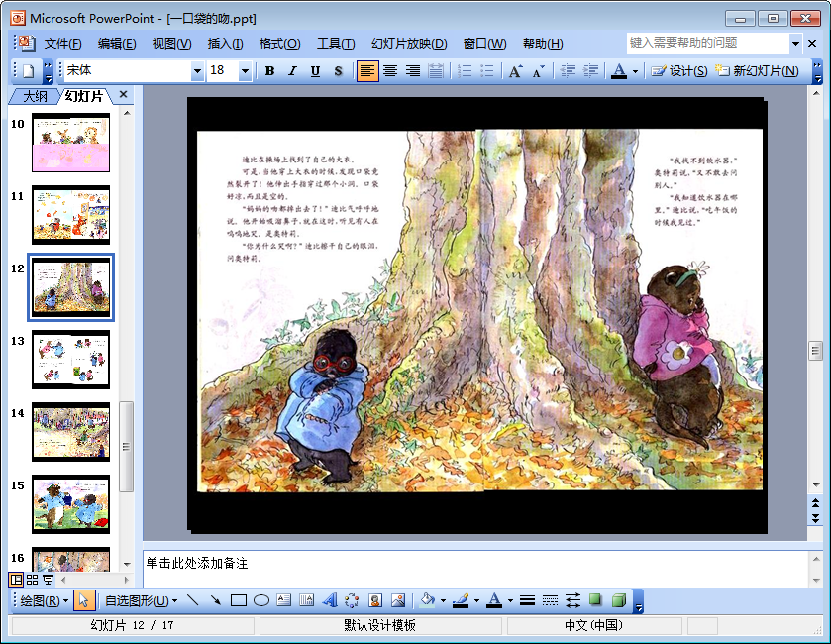The height and width of the screenshot is (644, 831).
Task: Switch to Normal view icon
Action: [17, 580]
